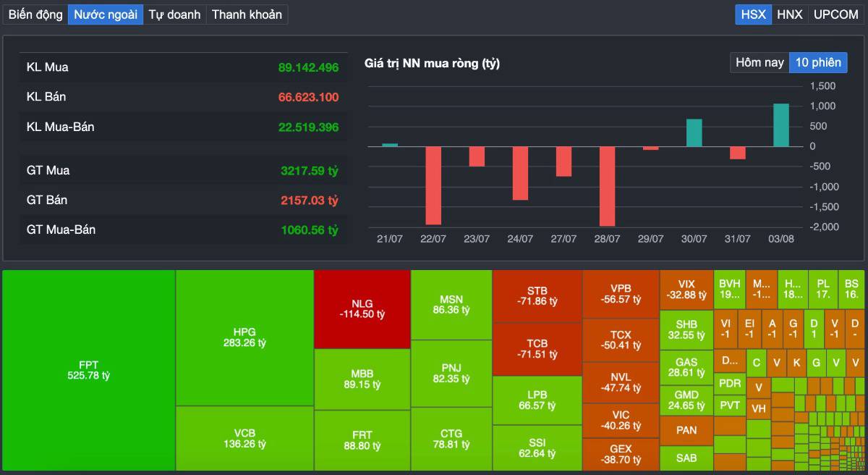
Task: Open the TCX -50.41 tỷ tile
Action: pos(621,340)
